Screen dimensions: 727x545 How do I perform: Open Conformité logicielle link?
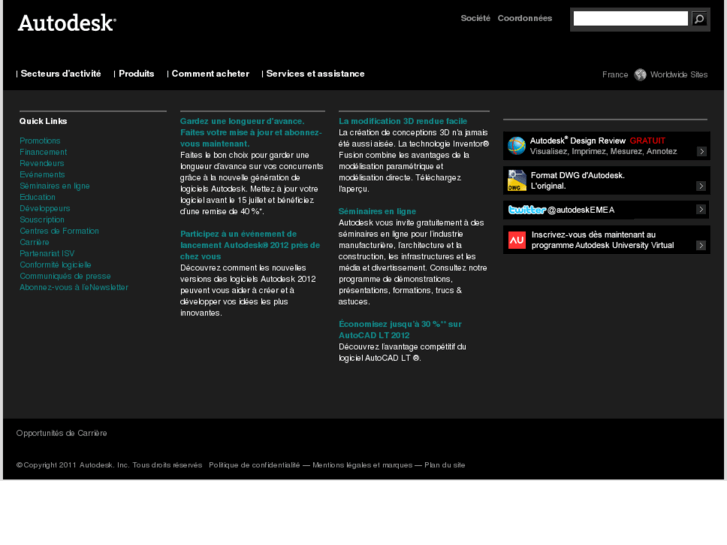coord(55,265)
